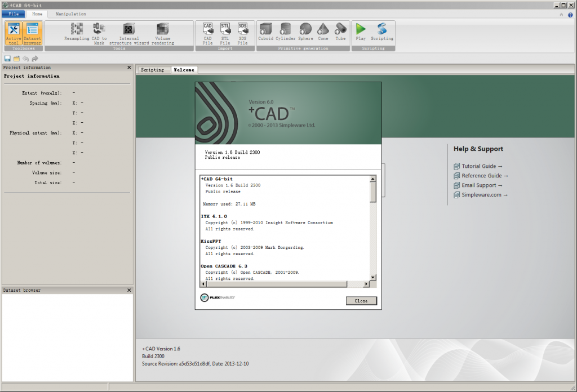Click the "Source Revision" line on Welcome page

196,364
